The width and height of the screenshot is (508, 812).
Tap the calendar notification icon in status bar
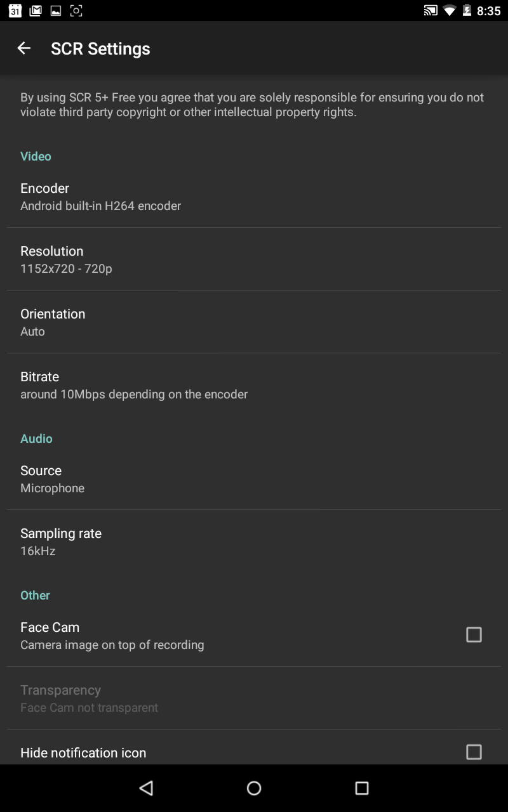(15, 10)
